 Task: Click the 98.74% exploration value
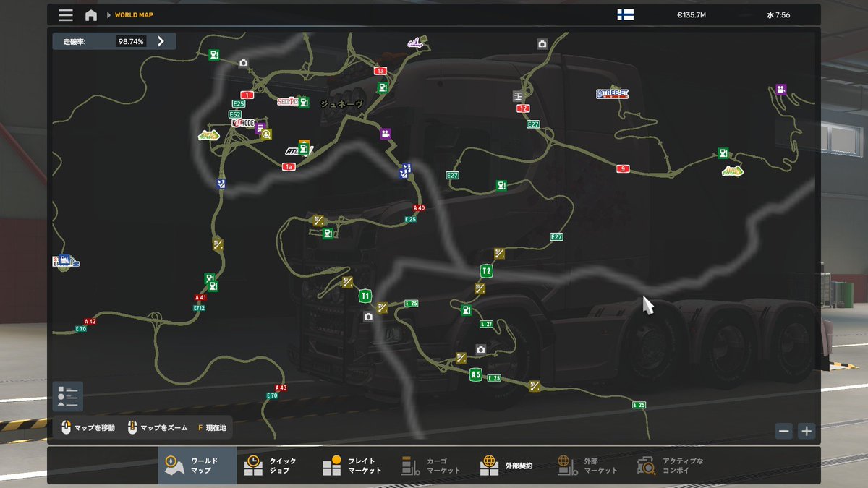click(131, 41)
